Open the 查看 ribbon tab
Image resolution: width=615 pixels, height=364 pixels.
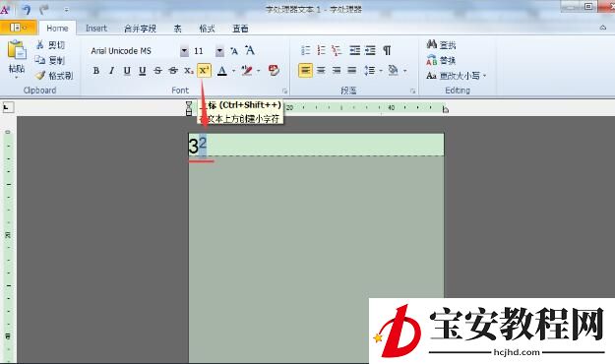[x=240, y=29]
